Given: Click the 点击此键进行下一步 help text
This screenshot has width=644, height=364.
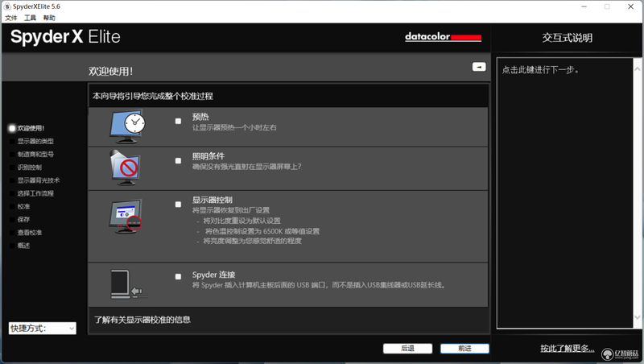Looking at the screenshot, I should pos(540,70).
